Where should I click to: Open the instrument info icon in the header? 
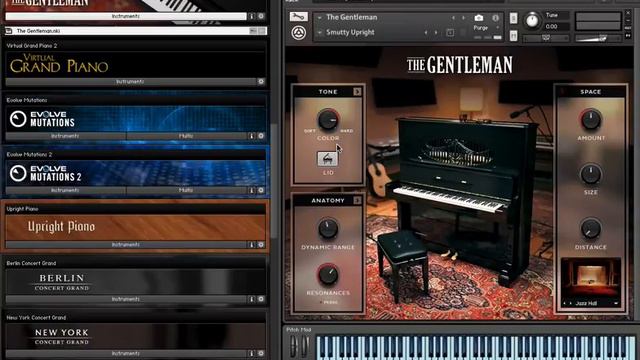tap(495, 18)
